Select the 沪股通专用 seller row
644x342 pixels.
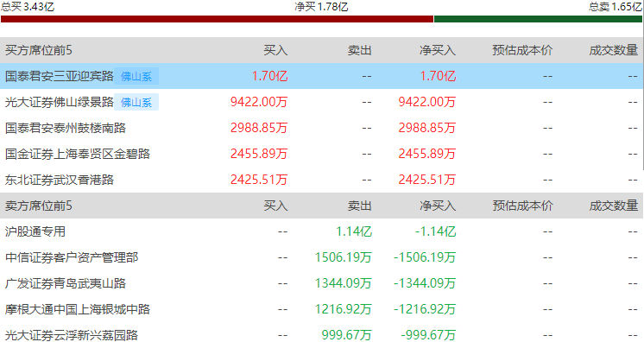tap(322, 231)
